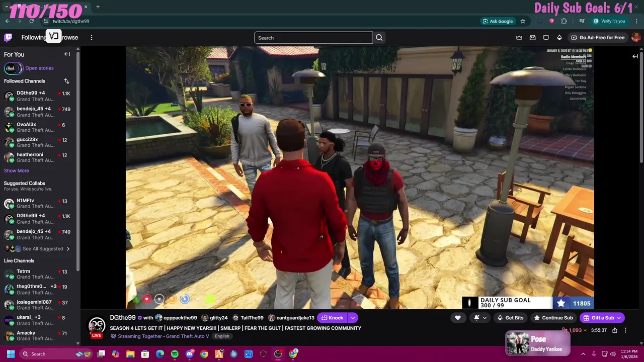
Task: Click Ask Google in address bar
Action: tap(498, 21)
